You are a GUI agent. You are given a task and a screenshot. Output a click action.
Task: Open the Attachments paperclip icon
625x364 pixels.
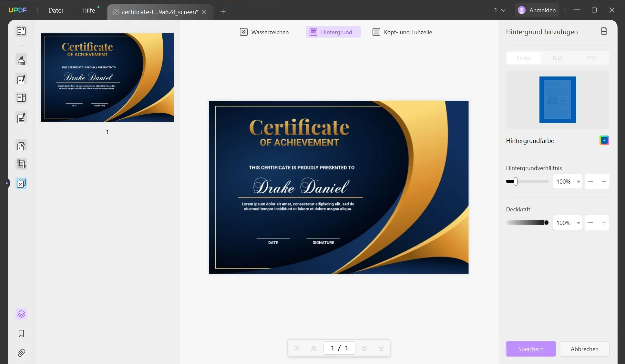(21, 353)
